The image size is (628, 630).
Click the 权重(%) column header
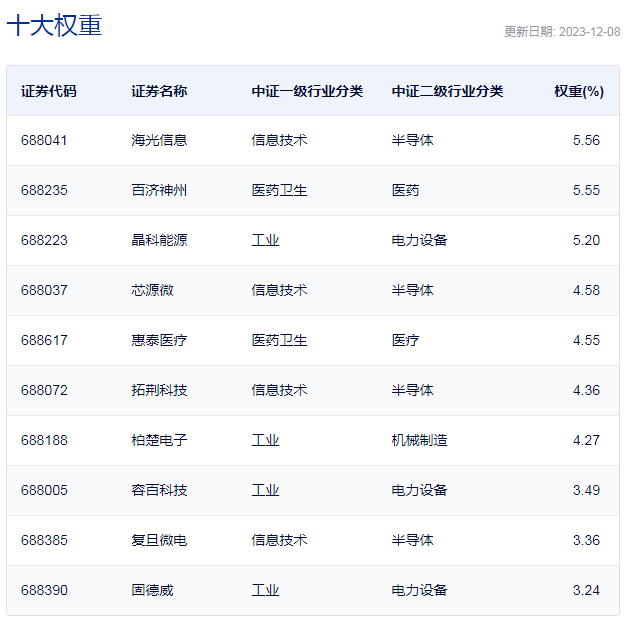(x=579, y=91)
